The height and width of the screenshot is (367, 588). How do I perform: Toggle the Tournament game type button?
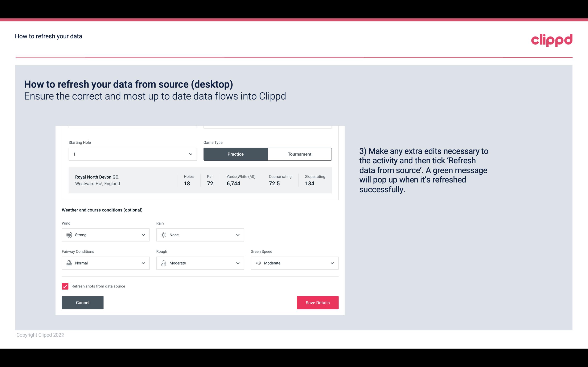coord(300,154)
